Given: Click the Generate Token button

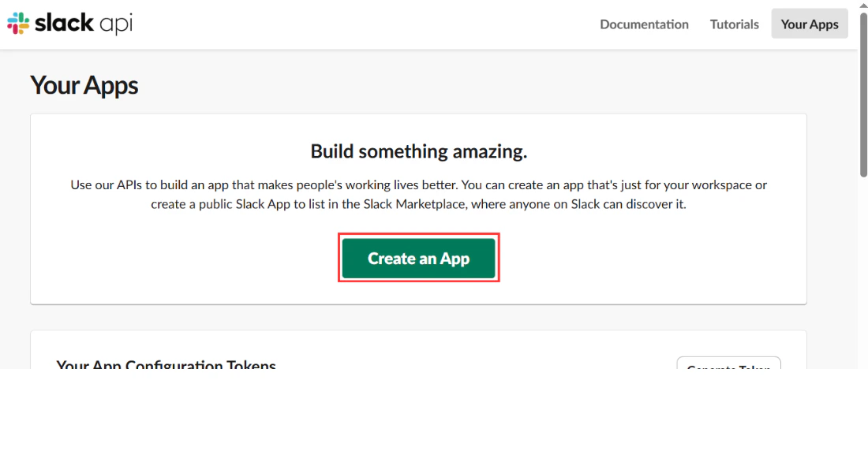Looking at the screenshot, I should [x=728, y=367].
